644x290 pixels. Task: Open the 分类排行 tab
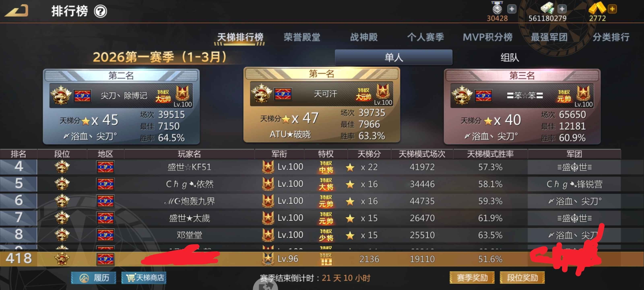click(x=611, y=37)
